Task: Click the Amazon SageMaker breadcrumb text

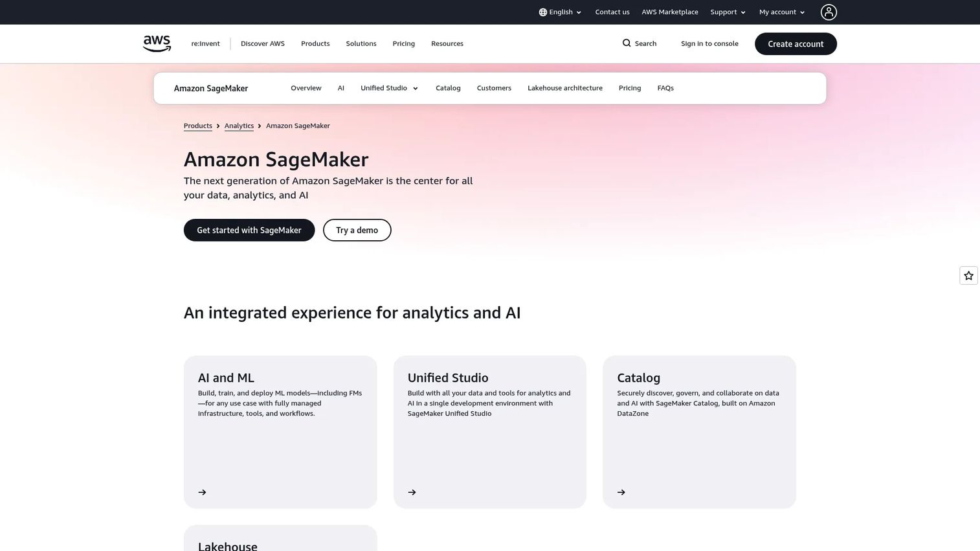Action: point(298,126)
